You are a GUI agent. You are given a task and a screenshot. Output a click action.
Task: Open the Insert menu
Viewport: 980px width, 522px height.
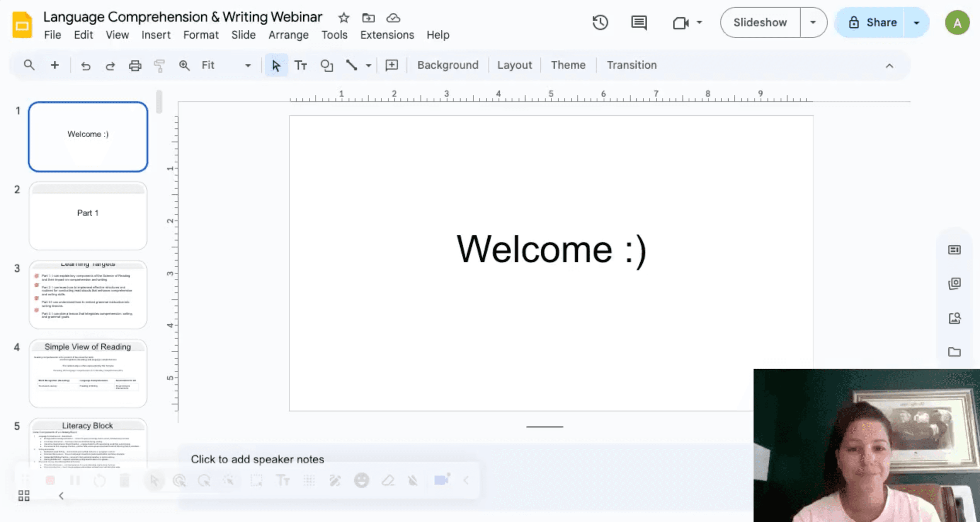(x=156, y=35)
